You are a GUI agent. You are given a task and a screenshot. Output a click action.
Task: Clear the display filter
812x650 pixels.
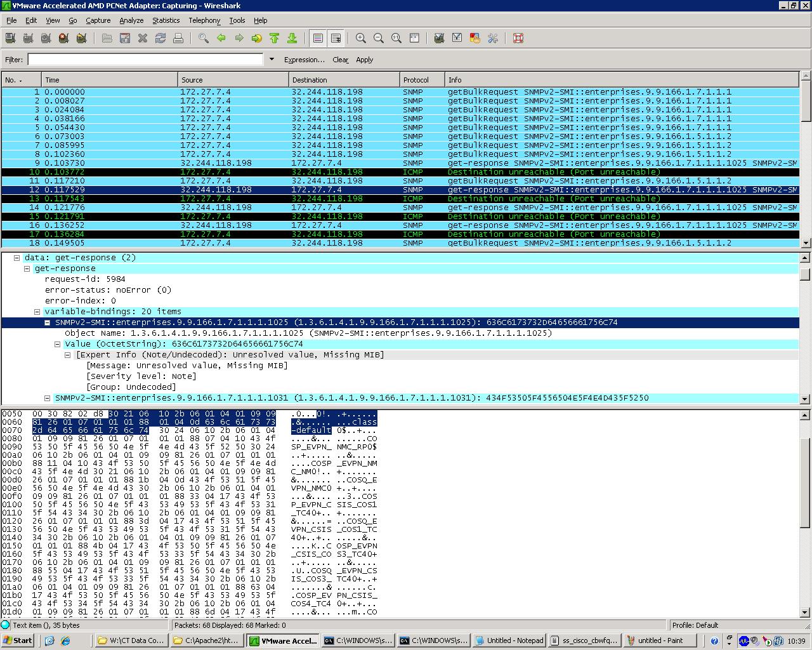(x=340, y=60)
